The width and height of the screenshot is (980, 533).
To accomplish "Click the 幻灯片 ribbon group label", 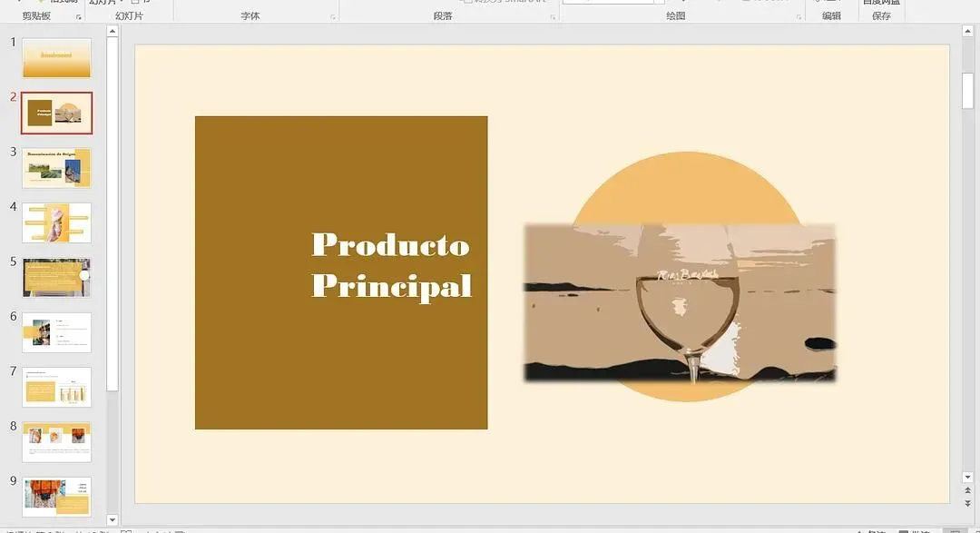I will tap(129, 15).
